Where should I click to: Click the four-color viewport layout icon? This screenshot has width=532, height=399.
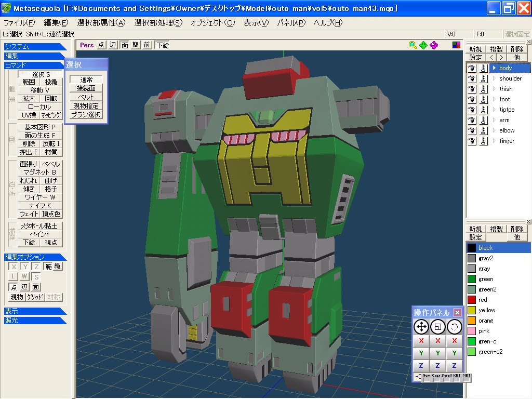pos(456,45)
